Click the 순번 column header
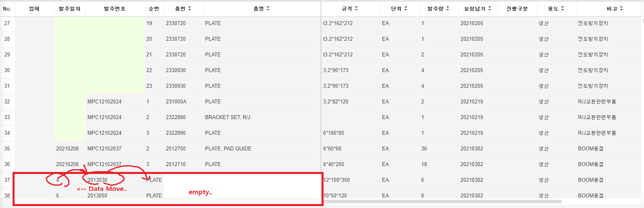The width and height of the screenshot is (644, 208). [154, 9]
